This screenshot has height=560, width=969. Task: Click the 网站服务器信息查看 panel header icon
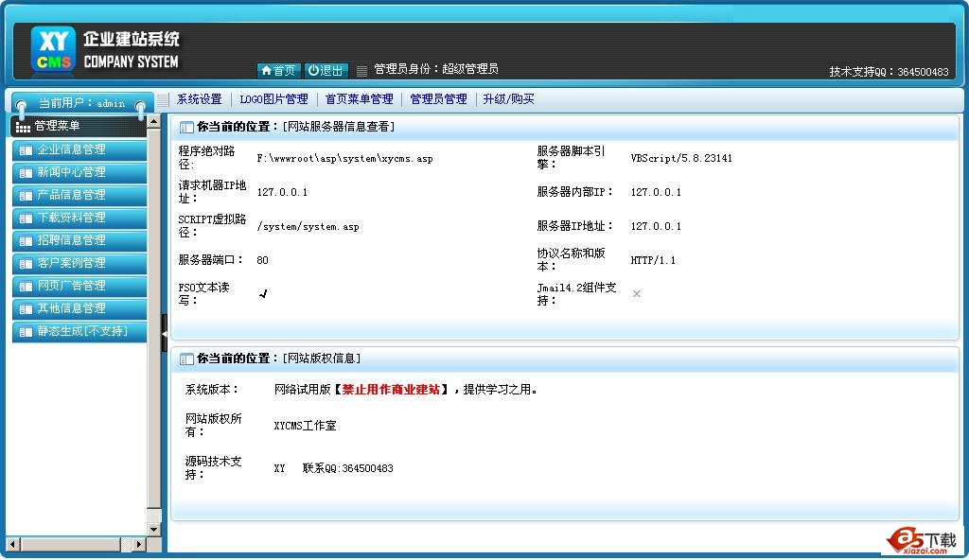point(186,127)
